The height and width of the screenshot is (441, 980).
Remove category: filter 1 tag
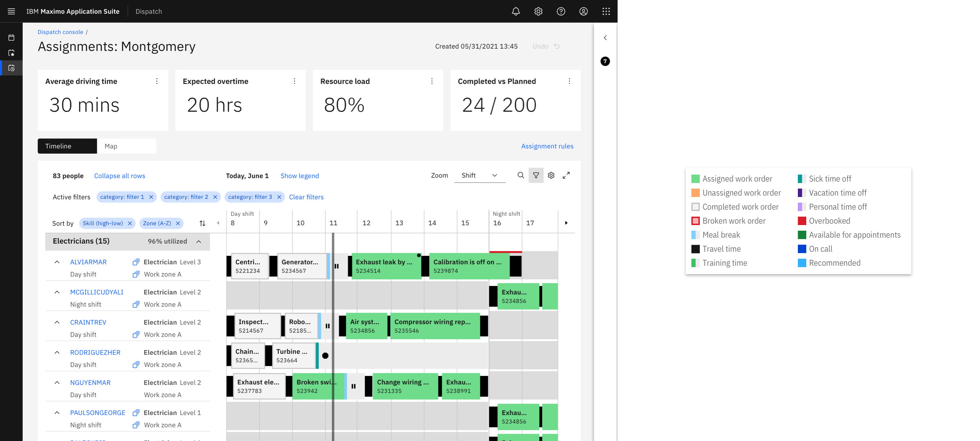[x=151, y=197]
